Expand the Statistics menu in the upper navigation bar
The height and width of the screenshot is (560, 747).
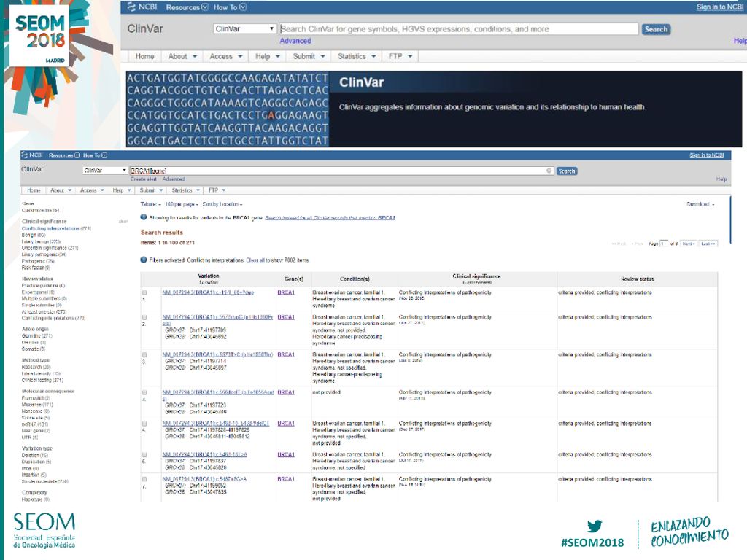(357, 56)
